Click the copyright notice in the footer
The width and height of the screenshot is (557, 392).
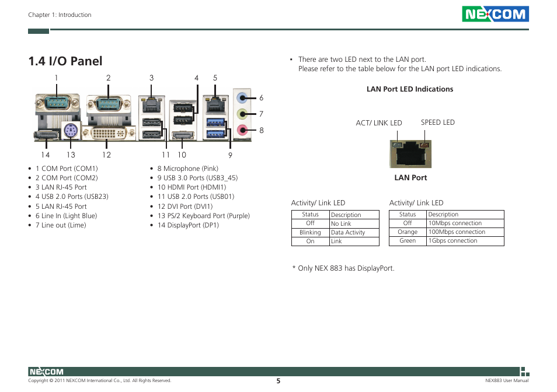point(100,381)
